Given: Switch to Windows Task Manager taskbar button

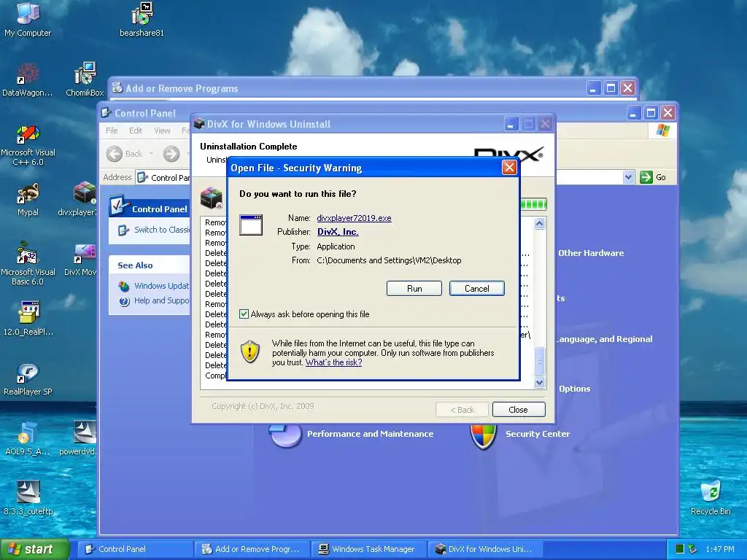Looking at the screenshot, I should [368, 549].
